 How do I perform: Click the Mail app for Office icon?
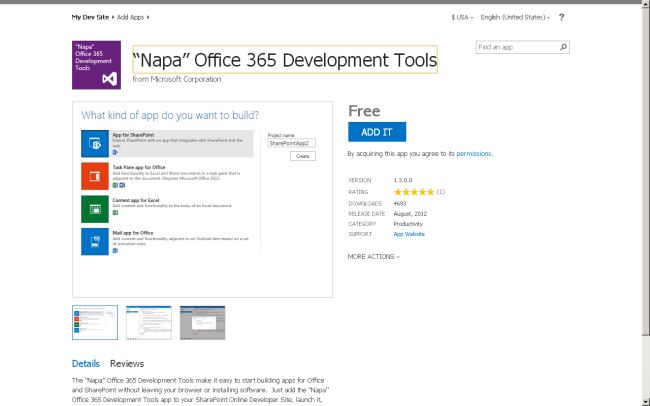coord(95,242)
